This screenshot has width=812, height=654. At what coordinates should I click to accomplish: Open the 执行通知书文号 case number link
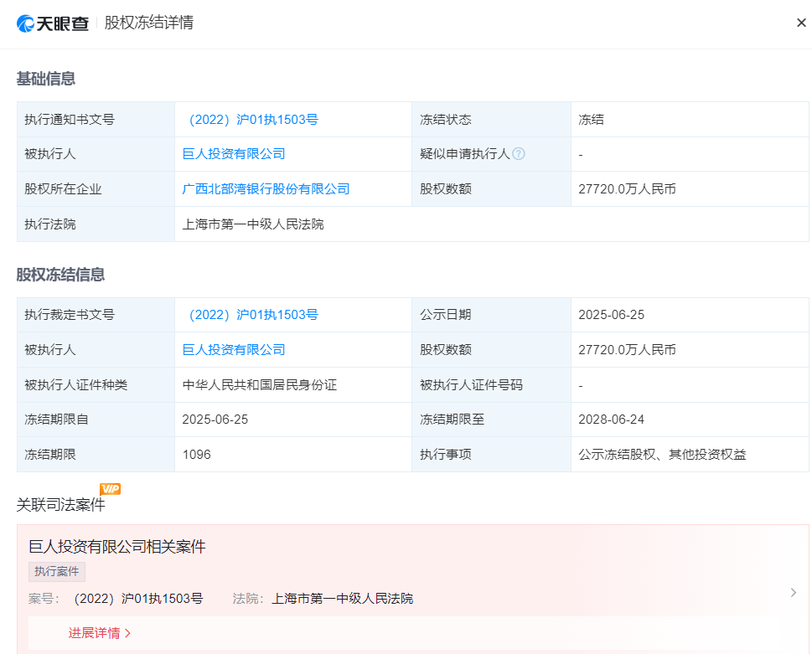pyautogui.click(x=251, y=120)
